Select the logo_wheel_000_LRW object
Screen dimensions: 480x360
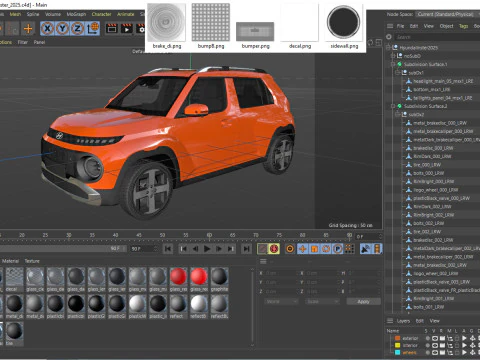tap(436, 190)
